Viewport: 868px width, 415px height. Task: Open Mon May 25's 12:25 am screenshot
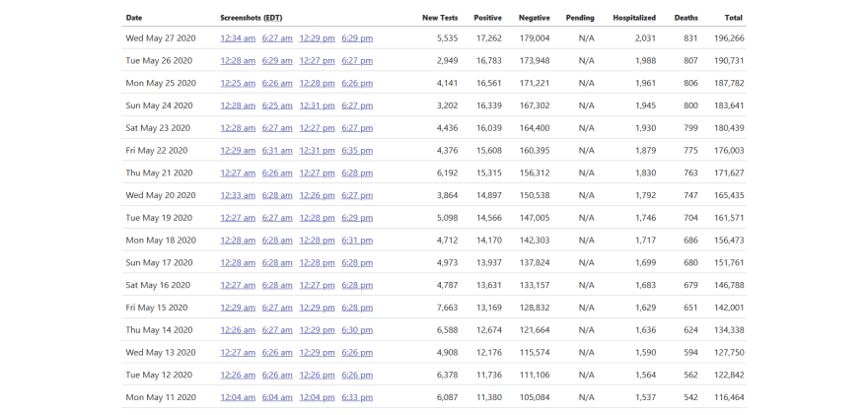(238, 84)
